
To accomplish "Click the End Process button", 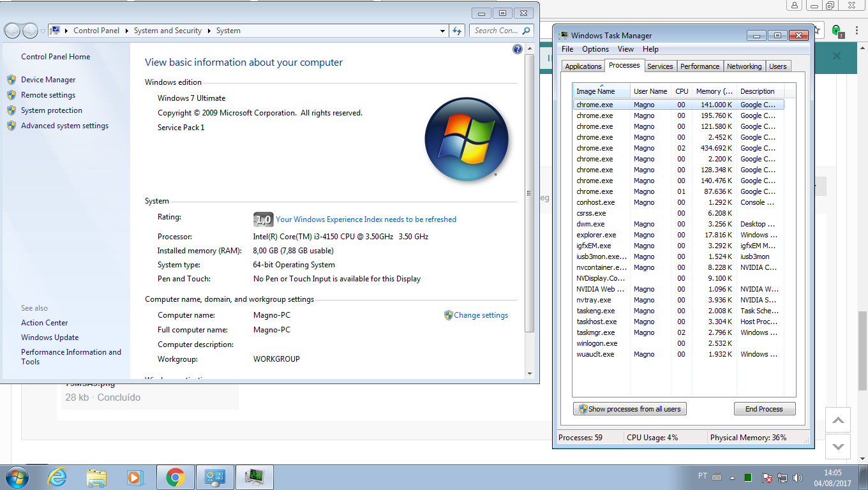I will click(x=764, y=409).
